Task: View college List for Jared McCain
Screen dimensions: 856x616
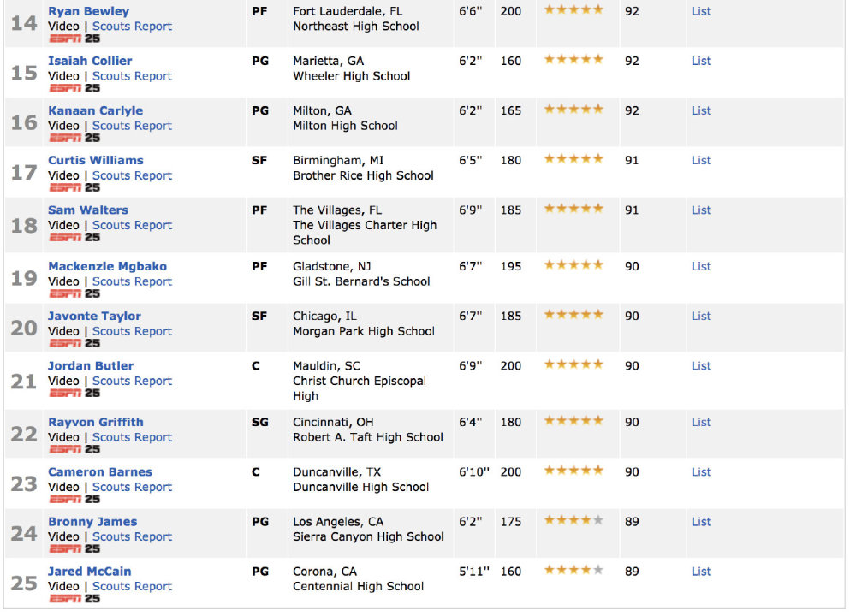Action: 701,572
